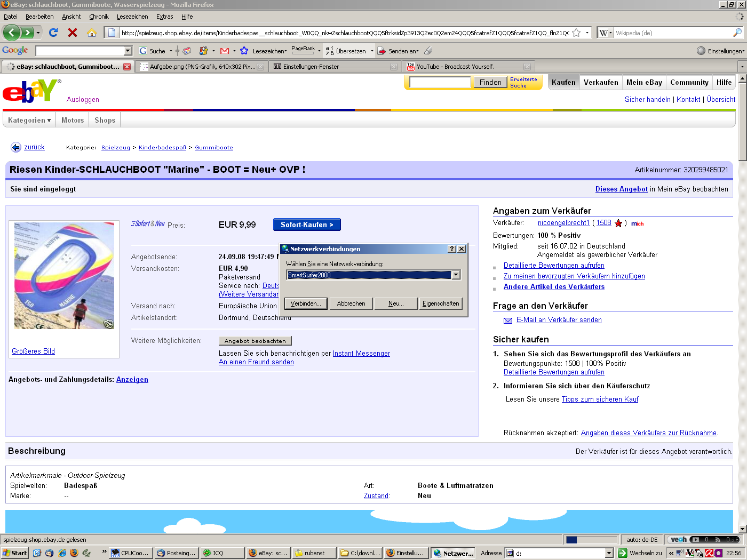Switch to the YouTube - Broadcast Yourself tab
Image resolution: width=747 pixels, height=560 pixels.
[468, 67]
